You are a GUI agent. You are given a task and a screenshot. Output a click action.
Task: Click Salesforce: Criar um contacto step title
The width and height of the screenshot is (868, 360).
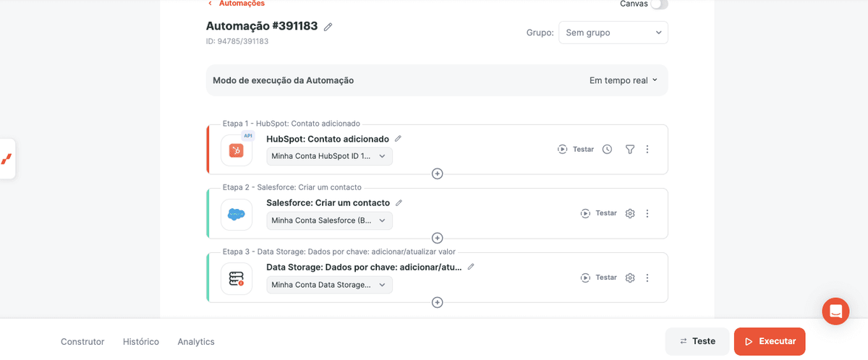tap(328, 203)
